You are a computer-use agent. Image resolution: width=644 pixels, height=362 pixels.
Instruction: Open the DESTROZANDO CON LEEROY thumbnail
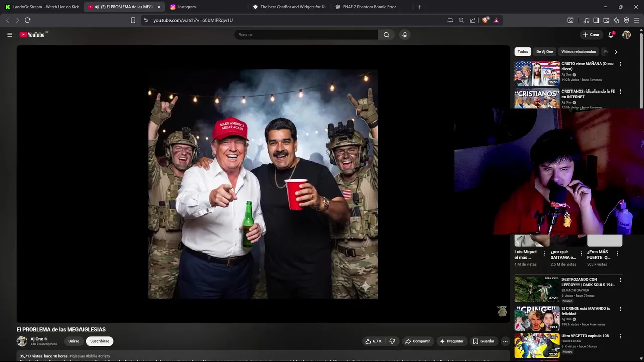tap(537, 289)
